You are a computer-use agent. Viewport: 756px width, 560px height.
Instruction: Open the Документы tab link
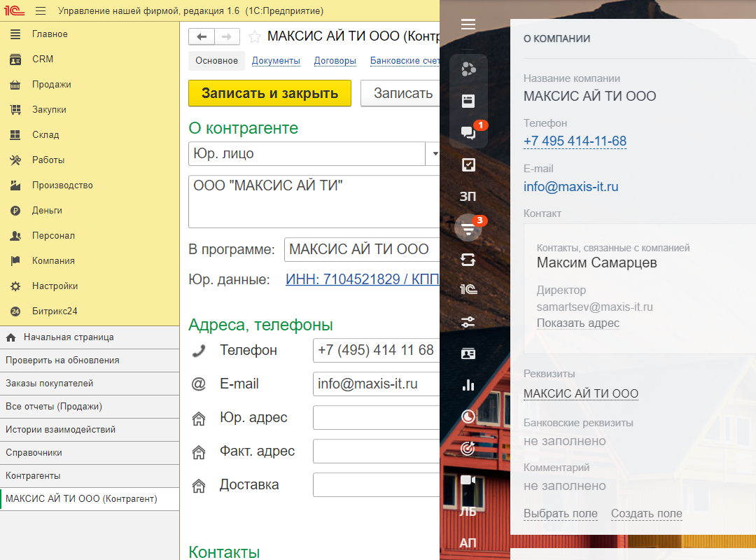click(276, 61)
